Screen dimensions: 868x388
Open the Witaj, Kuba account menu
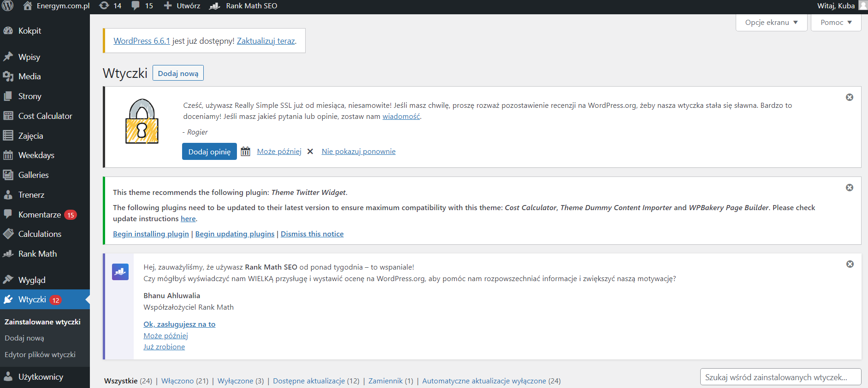[x=842, y=6]
